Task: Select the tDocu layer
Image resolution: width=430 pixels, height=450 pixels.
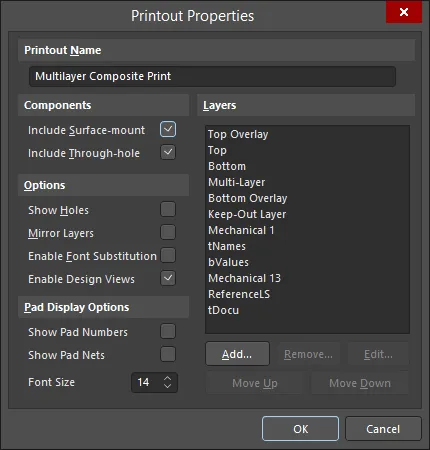Action: 223,310
